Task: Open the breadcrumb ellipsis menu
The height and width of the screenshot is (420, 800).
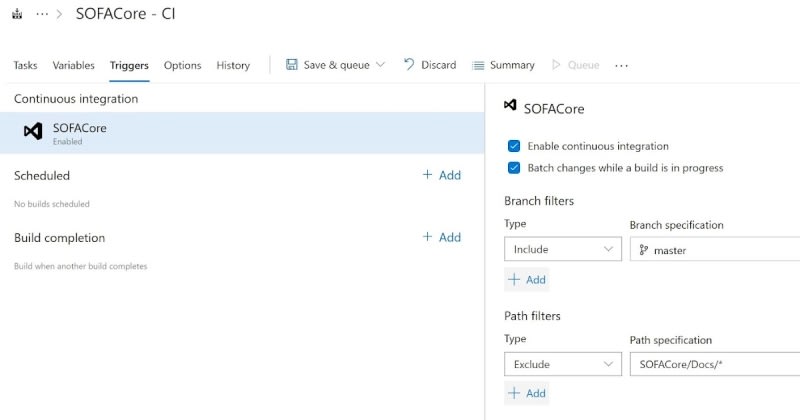Action: click(42, 16)
